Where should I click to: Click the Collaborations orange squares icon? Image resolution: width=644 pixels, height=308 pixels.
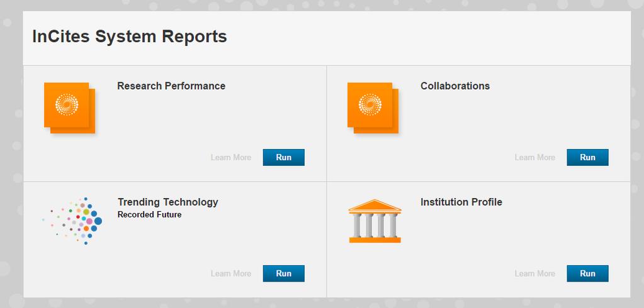click(373, 108)
